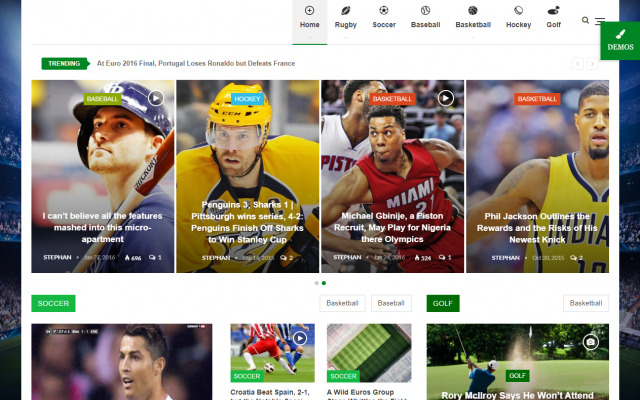
Task: Play video on the baseball slide
Action: [156, 98]
